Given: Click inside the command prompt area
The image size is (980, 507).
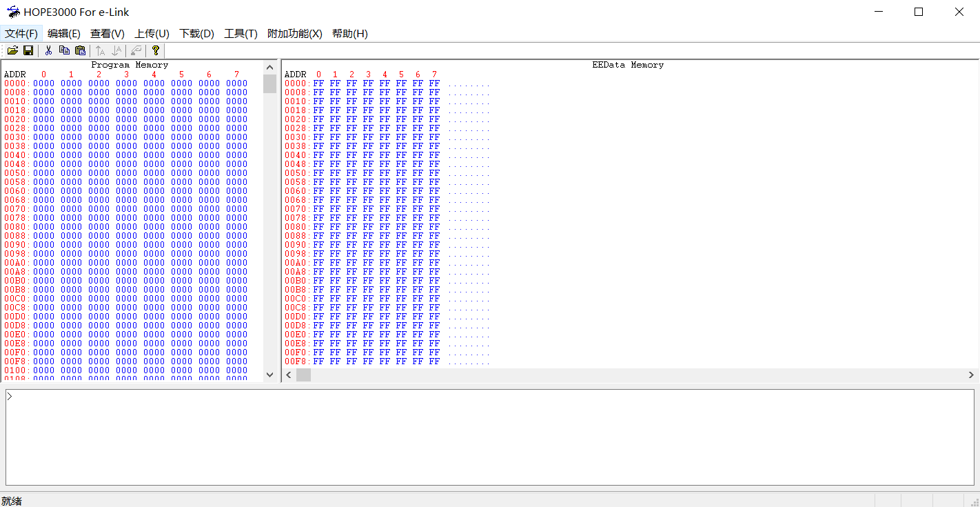Looking at the screenshot, I should [482, 435].
